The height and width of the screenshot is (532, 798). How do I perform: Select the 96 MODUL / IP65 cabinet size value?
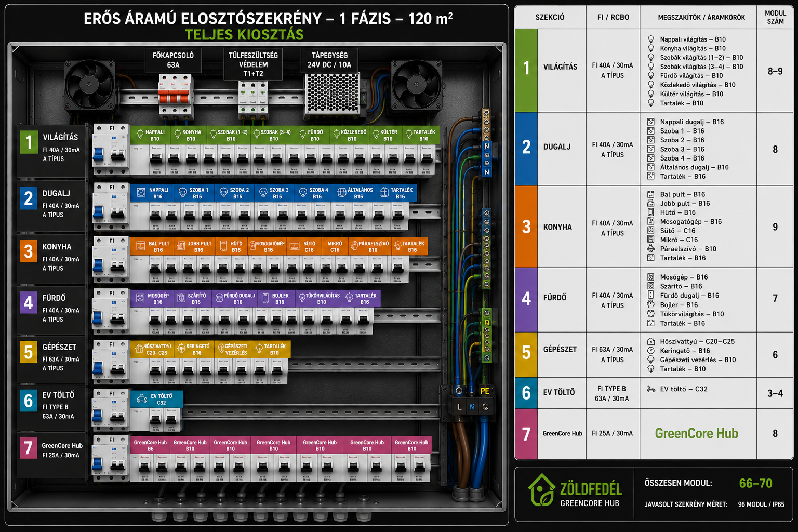tap(761, 504)
